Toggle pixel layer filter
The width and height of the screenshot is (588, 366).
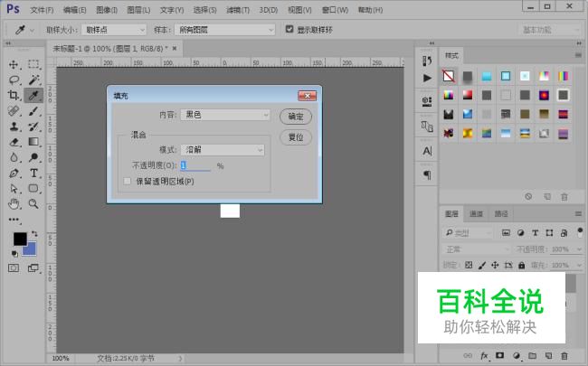[506, 233]
